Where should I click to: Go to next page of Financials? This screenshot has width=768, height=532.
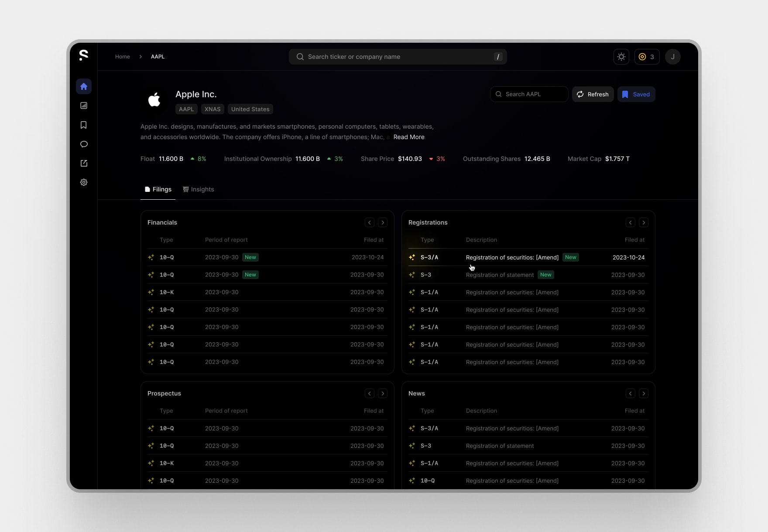(383, 222)
